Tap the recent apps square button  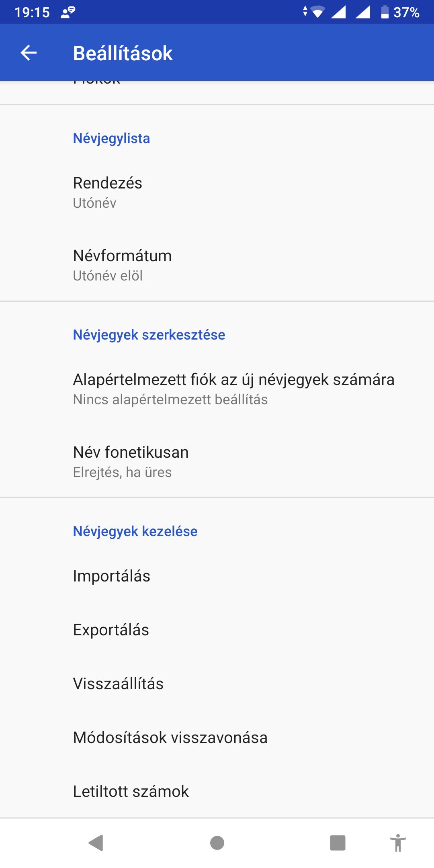[338, 843]
